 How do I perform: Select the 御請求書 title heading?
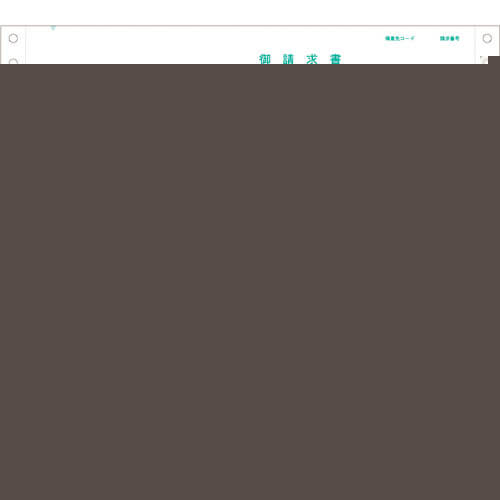tap(300, 59)
